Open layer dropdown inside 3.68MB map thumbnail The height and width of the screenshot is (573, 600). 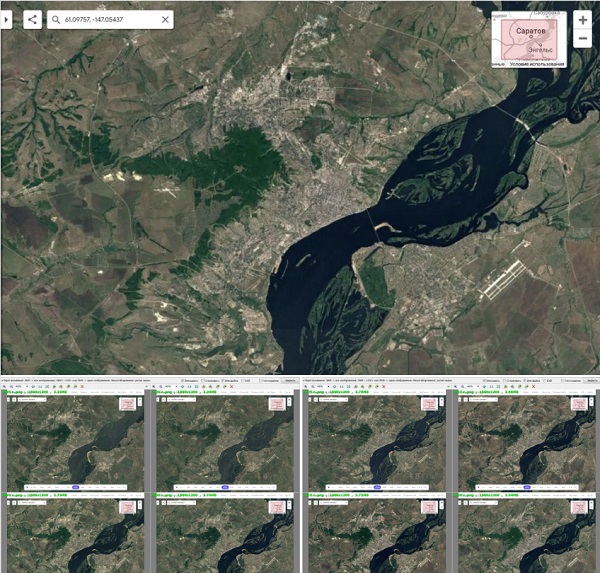484,399
